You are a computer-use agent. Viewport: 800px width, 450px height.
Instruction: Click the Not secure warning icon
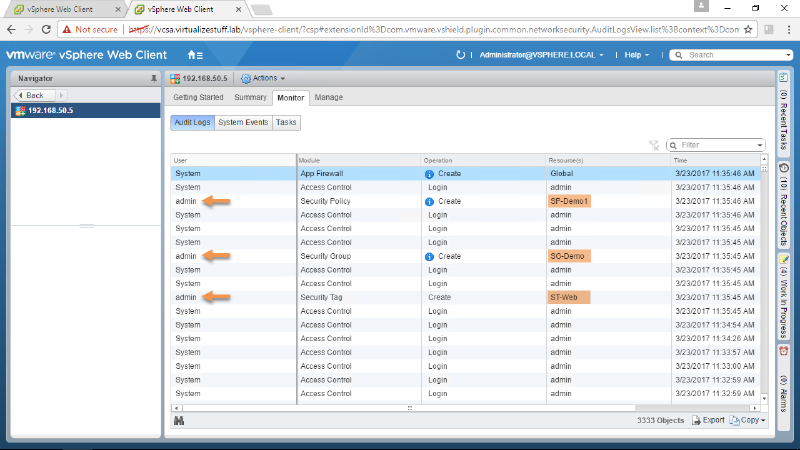coord(67,30)
